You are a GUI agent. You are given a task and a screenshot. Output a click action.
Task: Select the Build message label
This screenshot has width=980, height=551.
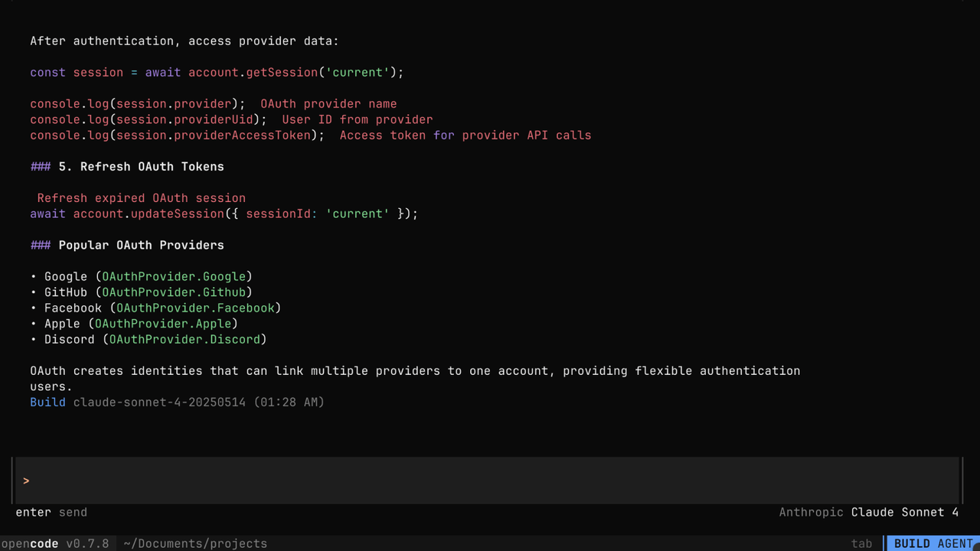click(x=47, y=402)
